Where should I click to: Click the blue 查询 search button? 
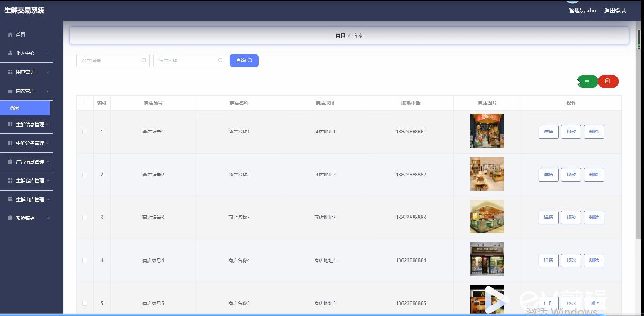tap(244, 60)
